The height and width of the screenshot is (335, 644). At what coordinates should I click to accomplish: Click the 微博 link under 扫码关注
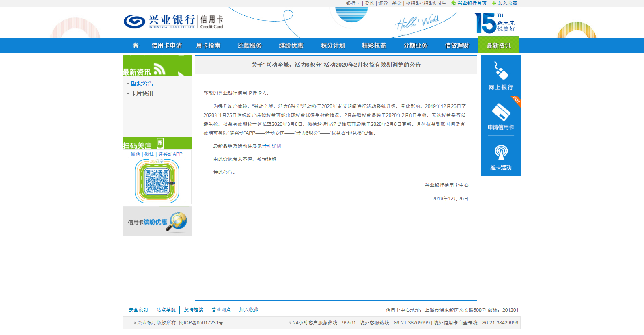click(149, 154)
